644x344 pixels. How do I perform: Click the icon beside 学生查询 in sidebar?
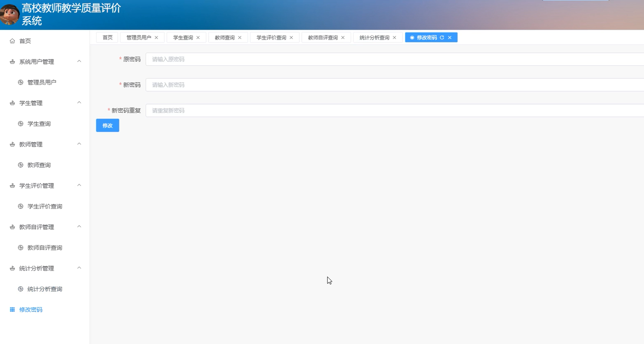pos(20,123)
